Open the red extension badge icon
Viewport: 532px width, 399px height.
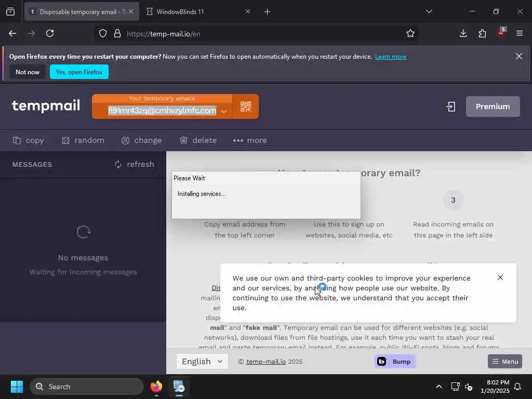[x=501, y=33]
